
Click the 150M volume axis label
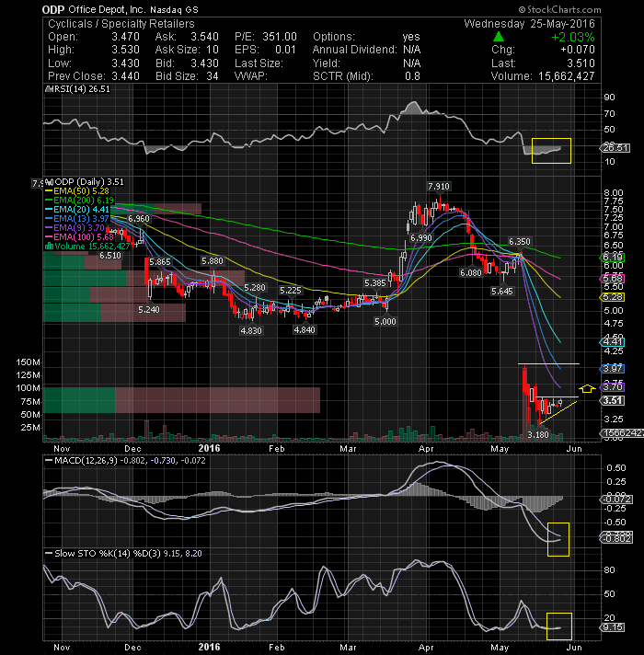coord(28,362)
